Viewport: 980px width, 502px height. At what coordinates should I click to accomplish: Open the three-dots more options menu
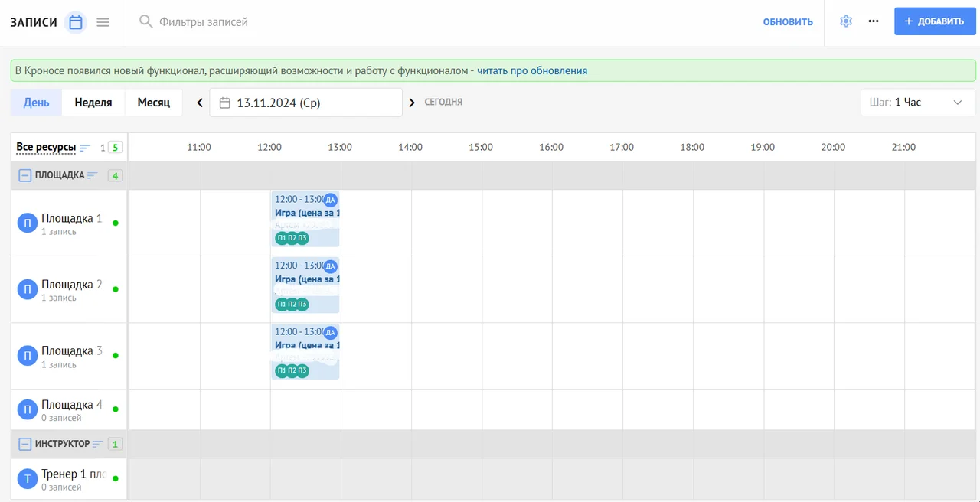click(874, 21)
